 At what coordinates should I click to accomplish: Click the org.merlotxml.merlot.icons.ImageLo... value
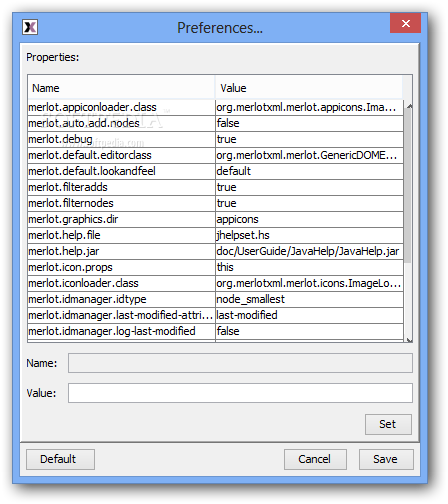pyautogui.click(x=309, y=283)
